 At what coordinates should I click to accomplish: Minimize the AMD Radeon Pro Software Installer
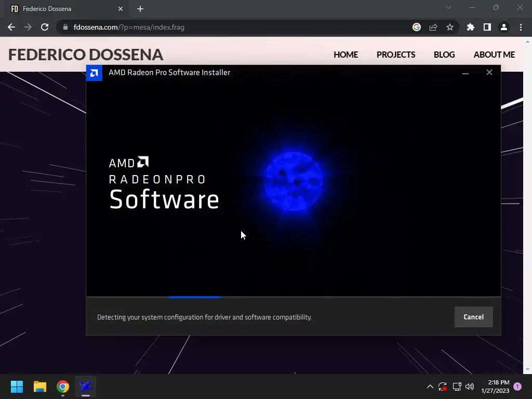coord(465,73)
